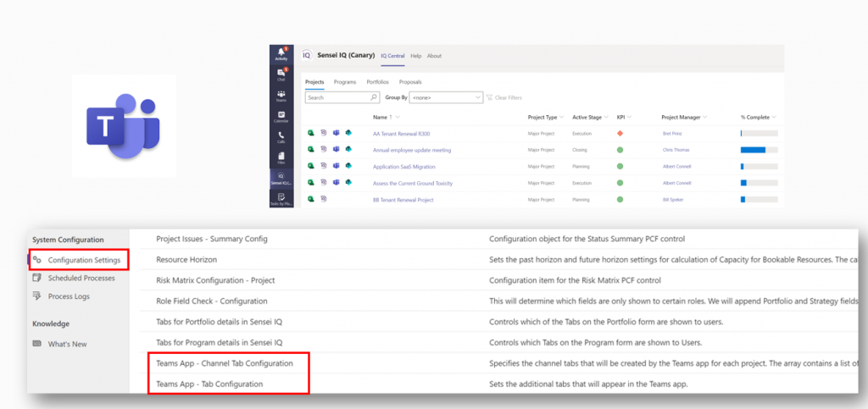Select the Portfolios tab

[x=377, y=82]
